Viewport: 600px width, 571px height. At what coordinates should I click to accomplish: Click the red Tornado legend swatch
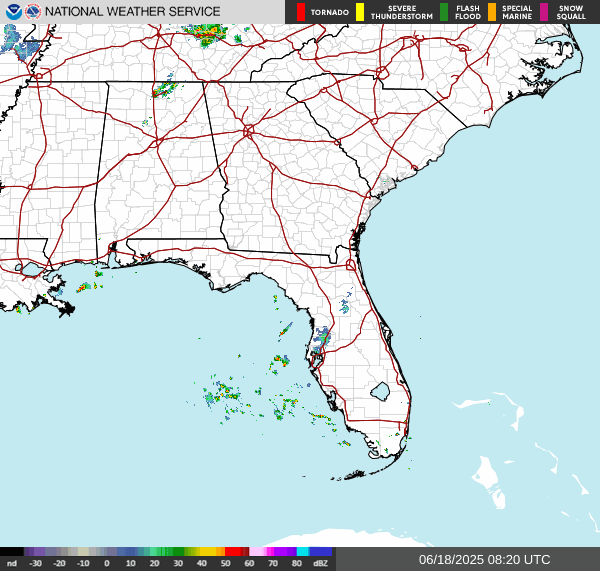pyautogui.click(x=301, y=12)
